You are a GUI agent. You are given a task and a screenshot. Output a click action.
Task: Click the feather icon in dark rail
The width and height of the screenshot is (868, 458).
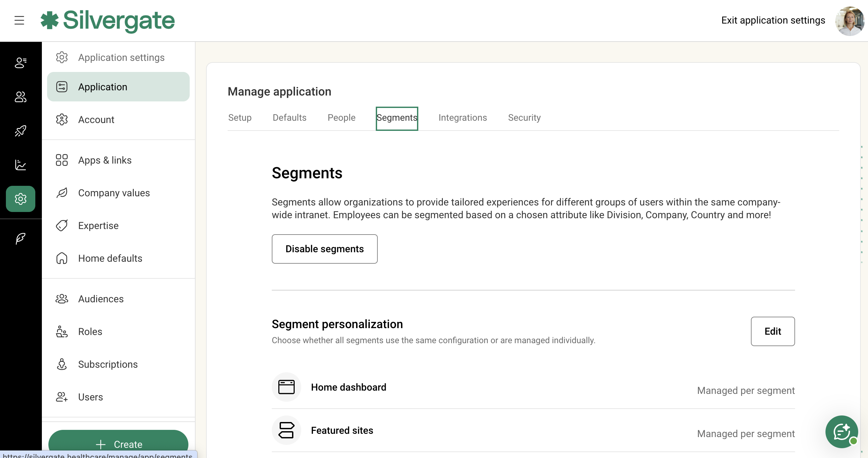coord(21,238)
